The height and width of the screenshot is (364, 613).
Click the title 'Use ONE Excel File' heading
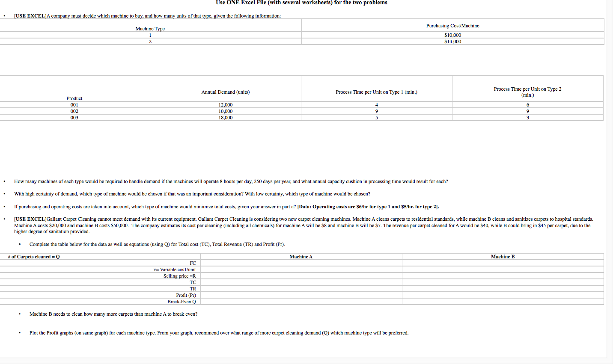pos(301,3)
